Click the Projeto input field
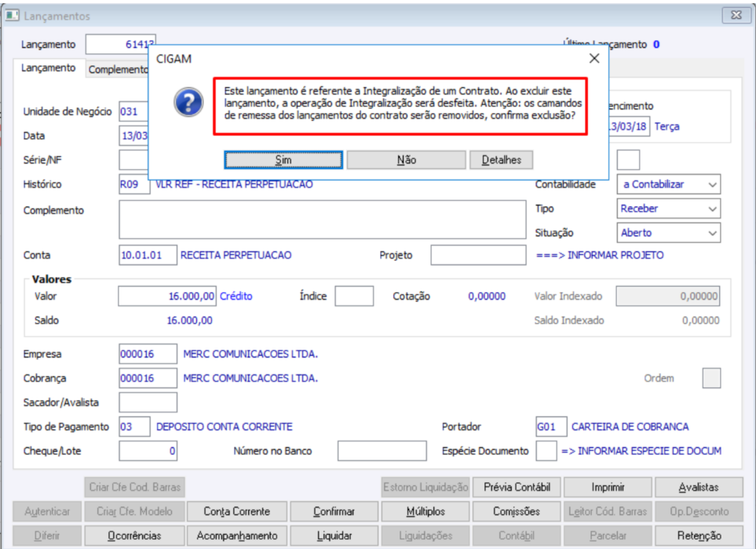 point(478,255)
